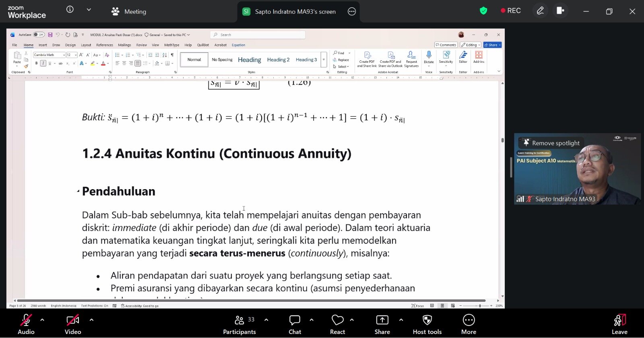Screen dimensions: 644x338
Task: Click the yellow text highlight color
Action: tap(93, 63)
